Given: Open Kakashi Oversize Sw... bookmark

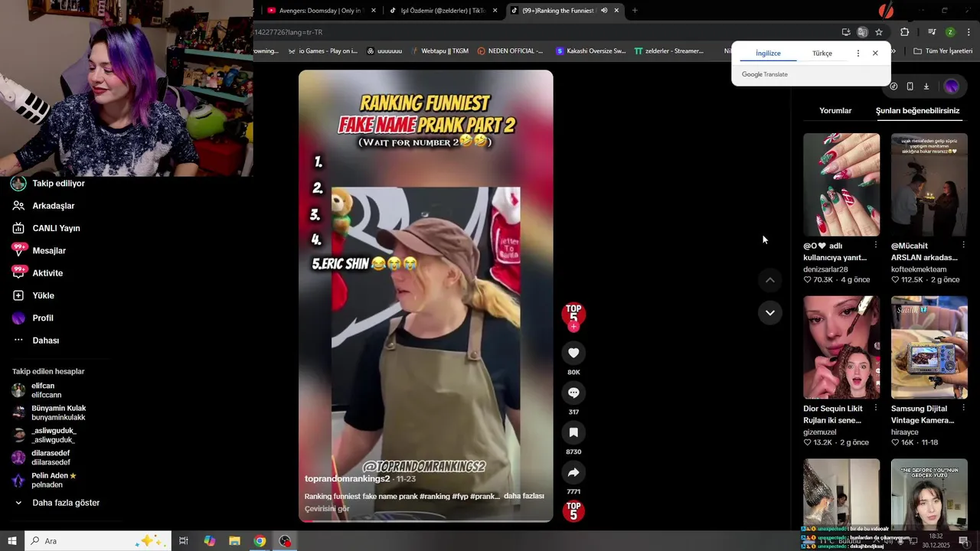Looking at the screenshot, I should (x=590, y=51).
